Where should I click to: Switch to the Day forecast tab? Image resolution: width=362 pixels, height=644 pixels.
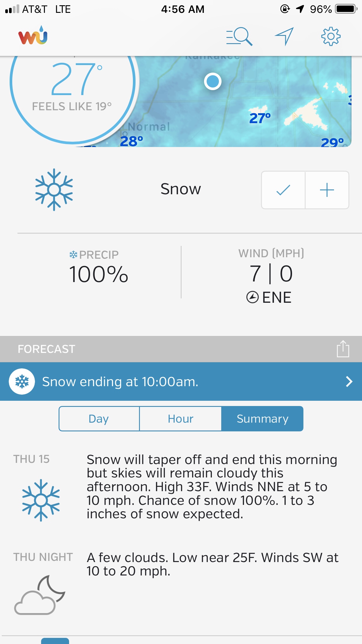[x=99, y=419]
